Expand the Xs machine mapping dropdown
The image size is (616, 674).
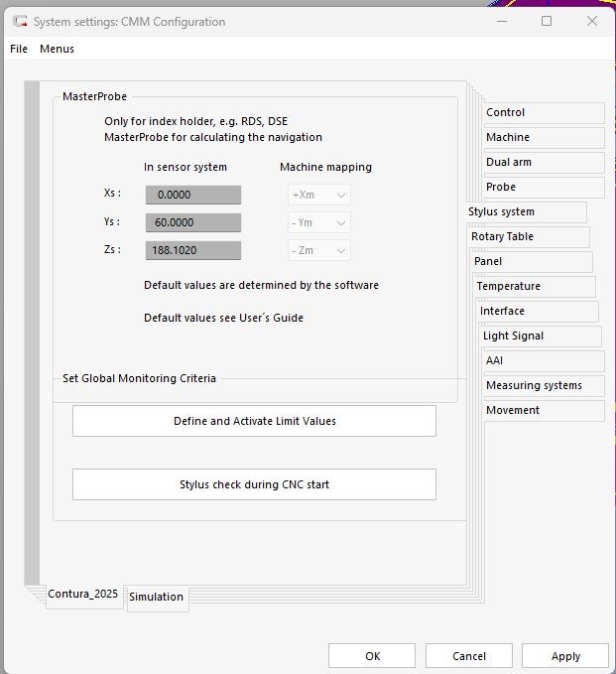[x=319, y=196]
